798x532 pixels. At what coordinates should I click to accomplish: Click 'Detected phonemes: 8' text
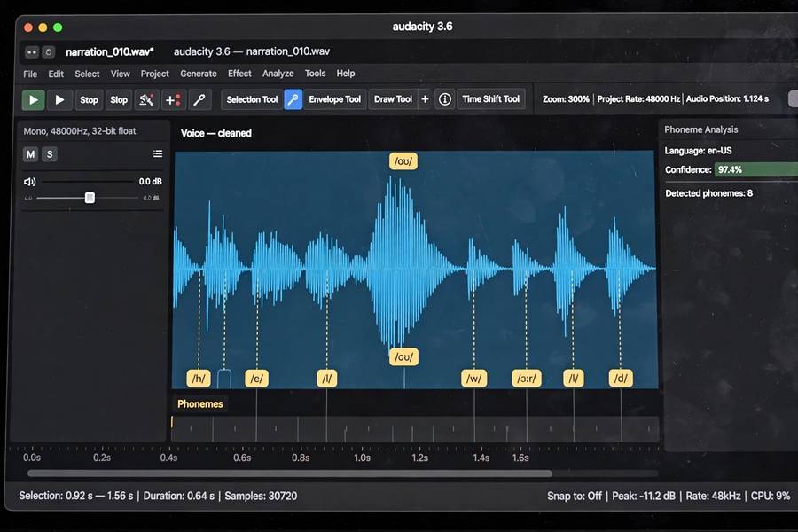click(x=709, y=193)
